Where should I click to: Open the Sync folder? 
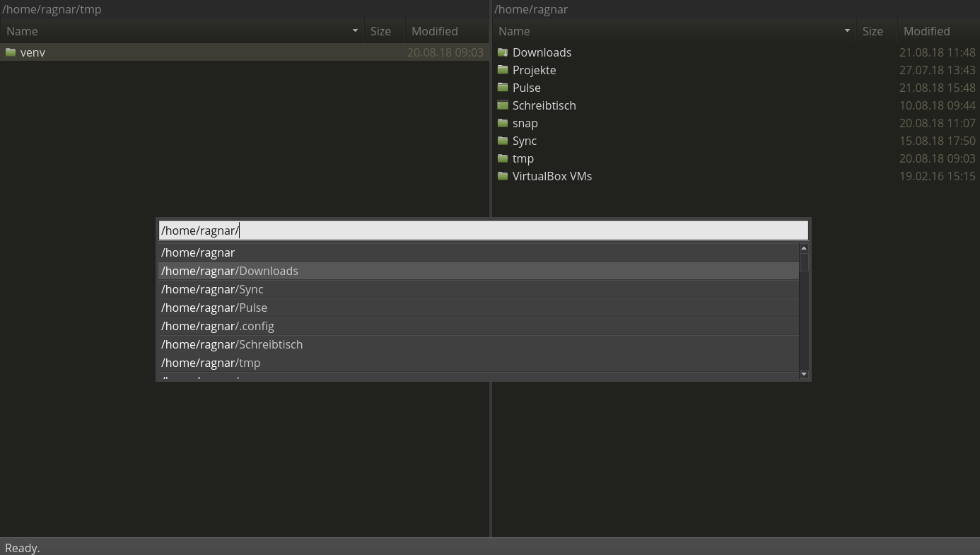tap(525, 141)
